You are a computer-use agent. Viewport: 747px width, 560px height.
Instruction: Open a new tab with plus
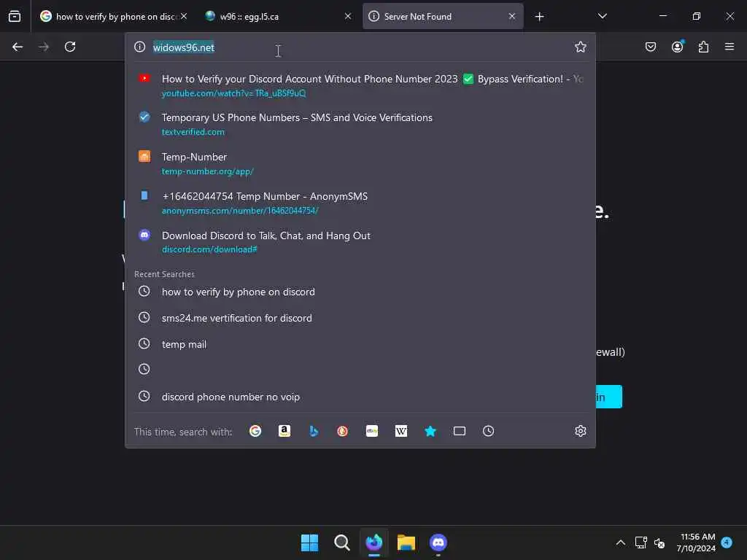539,17
